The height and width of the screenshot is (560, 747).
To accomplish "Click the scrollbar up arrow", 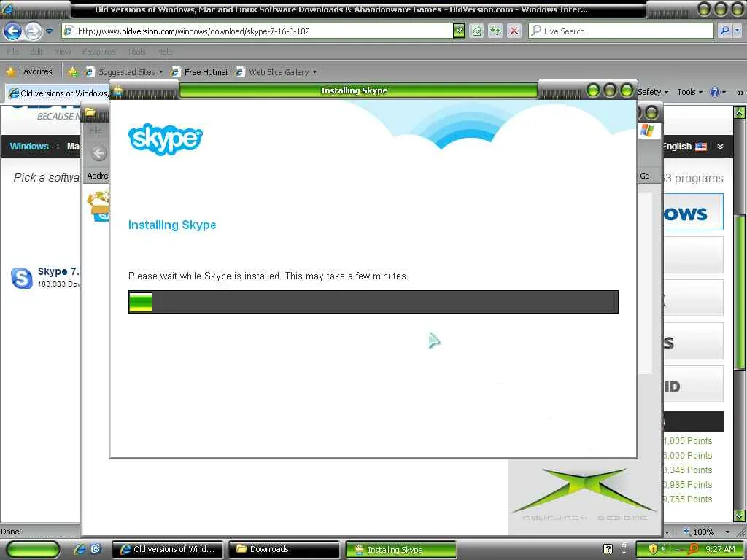I will (740, 113).
